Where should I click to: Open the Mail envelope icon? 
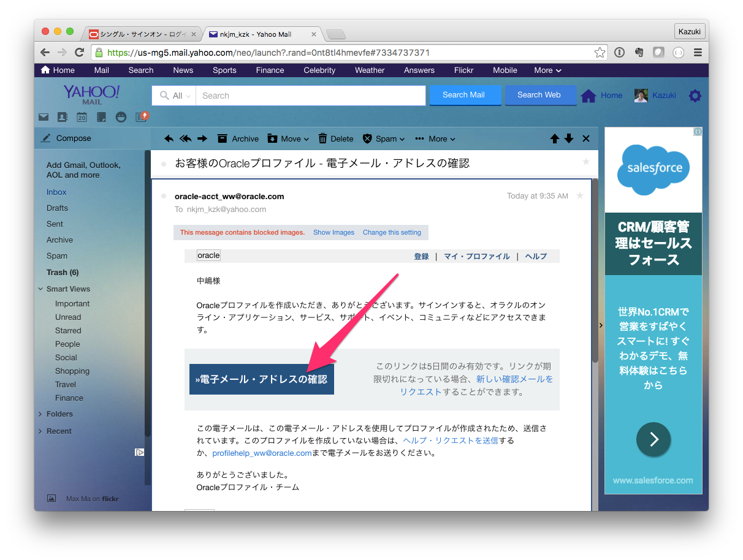click(44, 116)
